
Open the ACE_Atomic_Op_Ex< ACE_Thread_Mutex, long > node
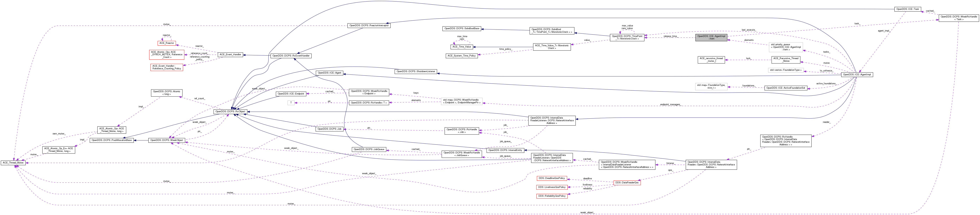coord(59,150)
